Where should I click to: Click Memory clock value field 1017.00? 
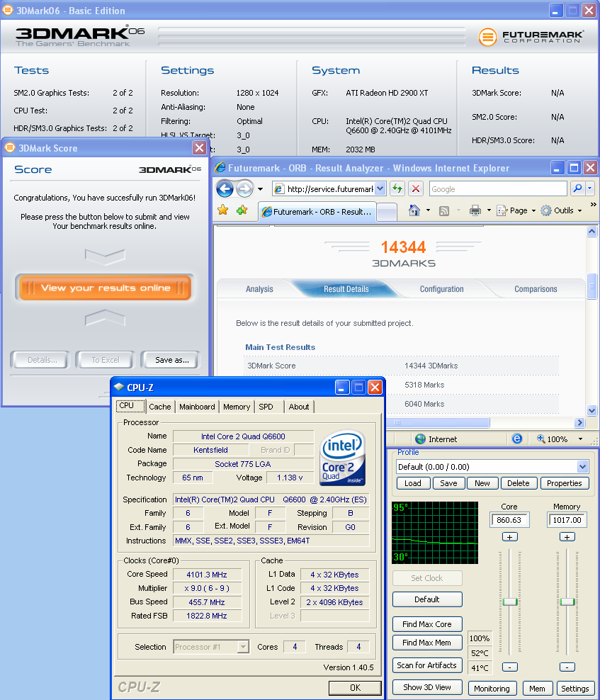pyautogui.click(x=567, y=520)
